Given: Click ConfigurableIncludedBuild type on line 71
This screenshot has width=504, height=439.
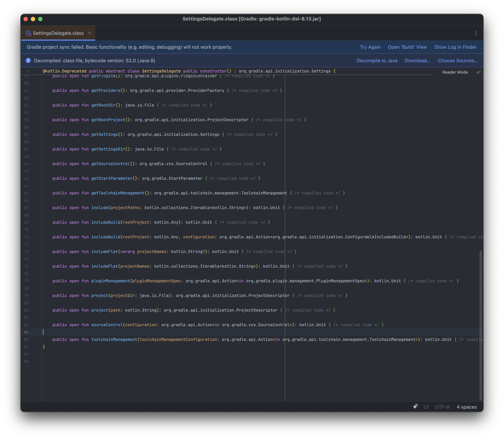Looking at the screenshot, I should tap(376, 237).
